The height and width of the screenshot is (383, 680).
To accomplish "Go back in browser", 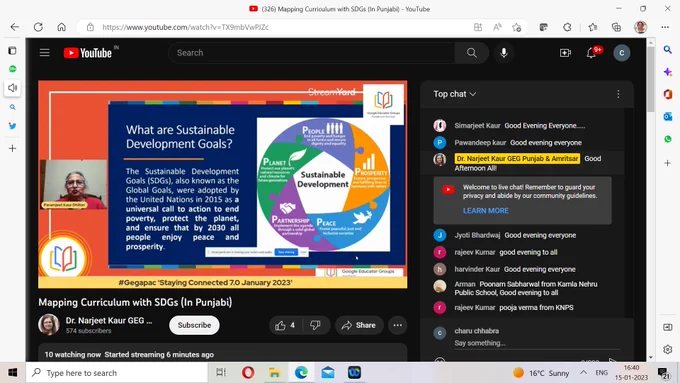I will (15, 27).
